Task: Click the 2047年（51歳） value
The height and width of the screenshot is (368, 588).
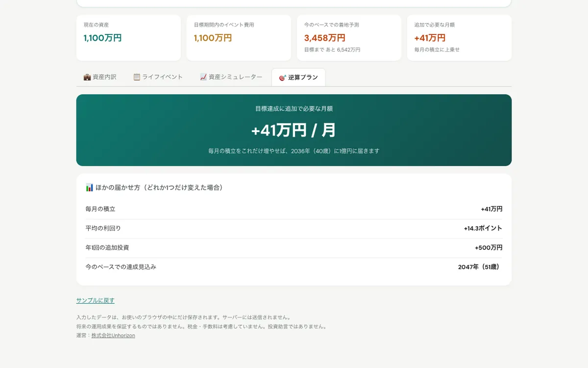Action: click(480, 267)
